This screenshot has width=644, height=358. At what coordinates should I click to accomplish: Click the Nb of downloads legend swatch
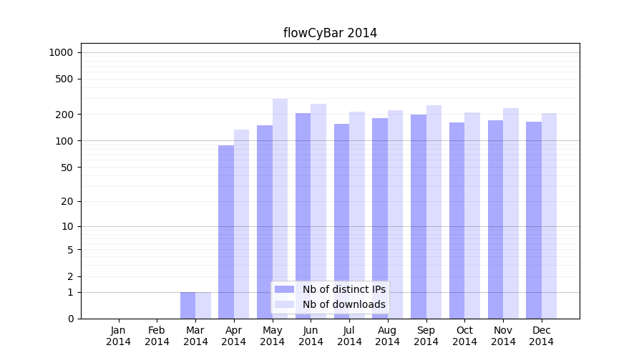pyautogui.click(x=284, y=304)
